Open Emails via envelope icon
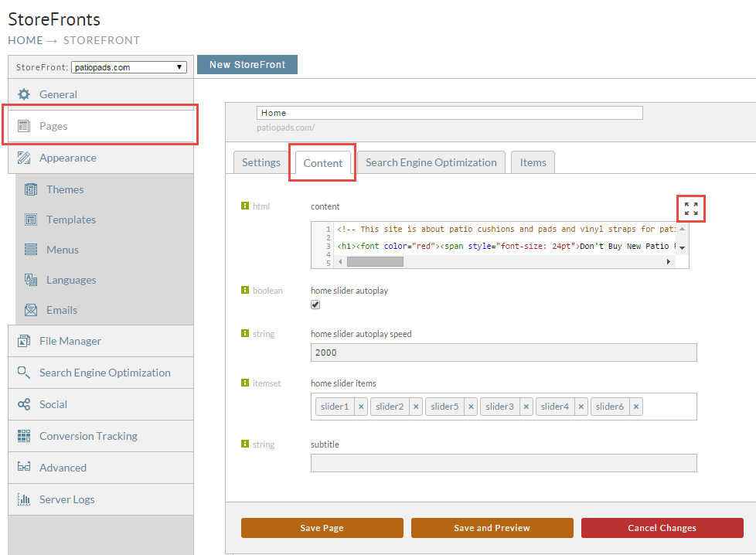Image resolution: width=756 pixels, height=555 pixels. (31, 310)
